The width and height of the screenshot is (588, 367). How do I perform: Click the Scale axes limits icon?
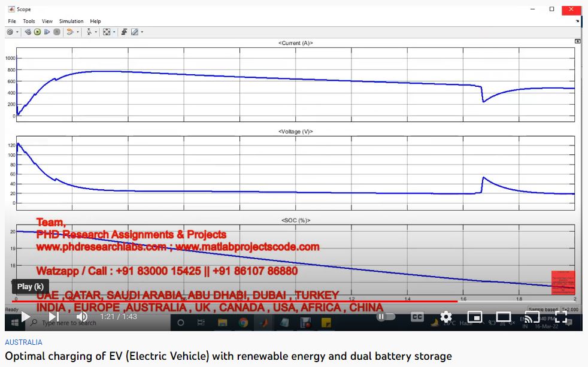(x=107, y=32)
